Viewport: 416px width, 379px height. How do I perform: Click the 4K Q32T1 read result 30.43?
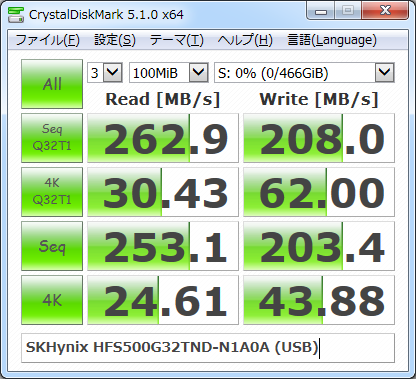tap(163, 192)
